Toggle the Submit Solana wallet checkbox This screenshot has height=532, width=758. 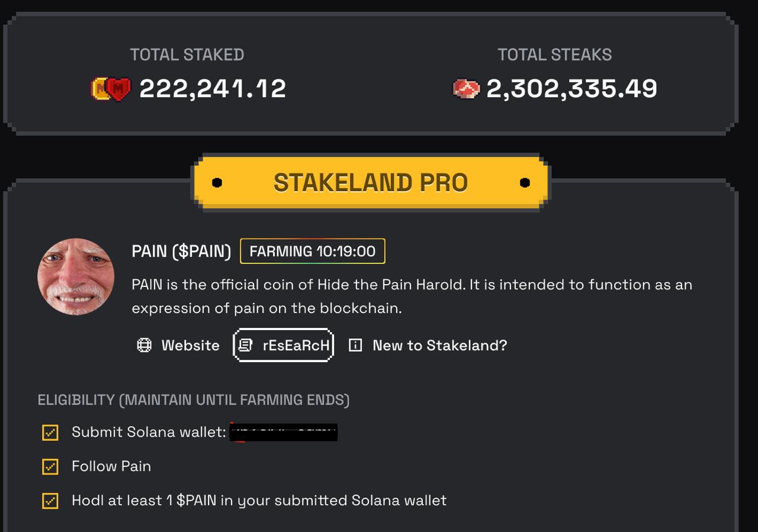click(x=50, y=433)
